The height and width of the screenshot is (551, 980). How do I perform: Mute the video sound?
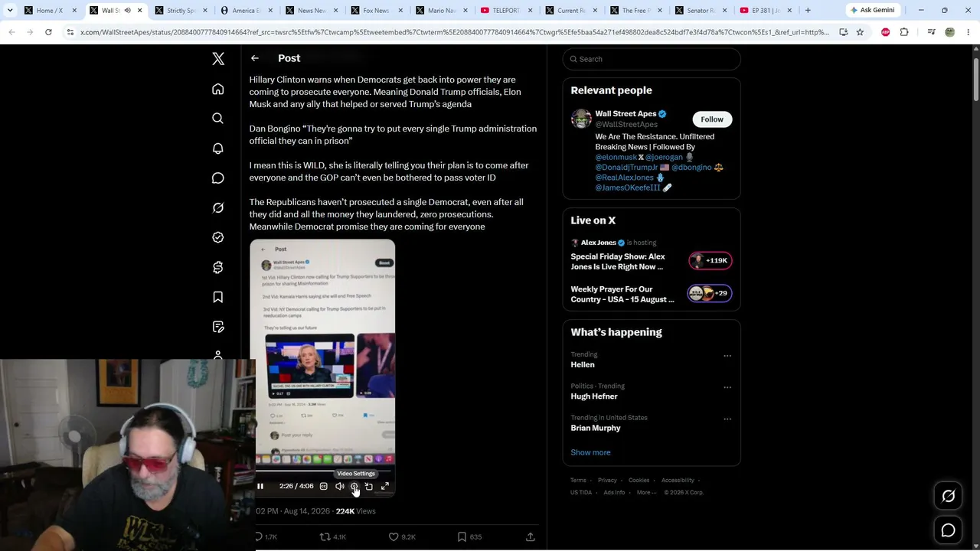coord(340,486)
